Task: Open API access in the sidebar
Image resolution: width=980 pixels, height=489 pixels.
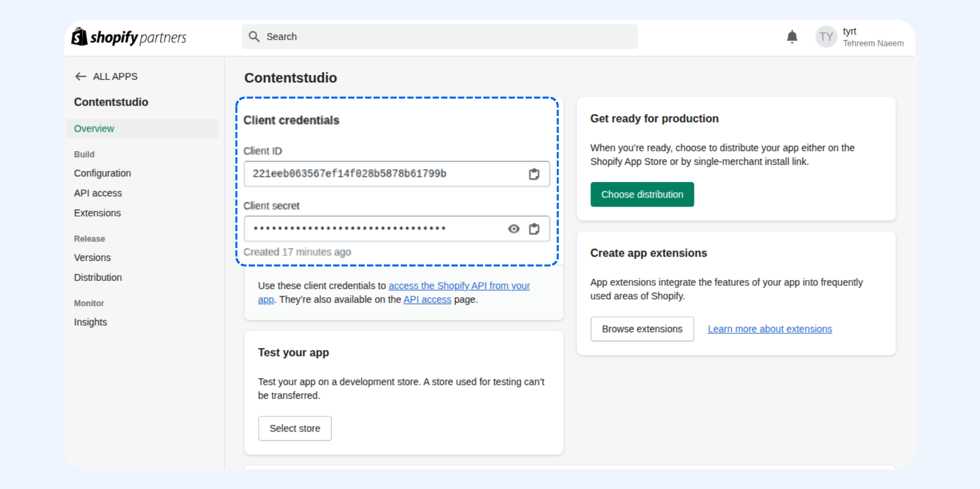Action: [98, 193]
